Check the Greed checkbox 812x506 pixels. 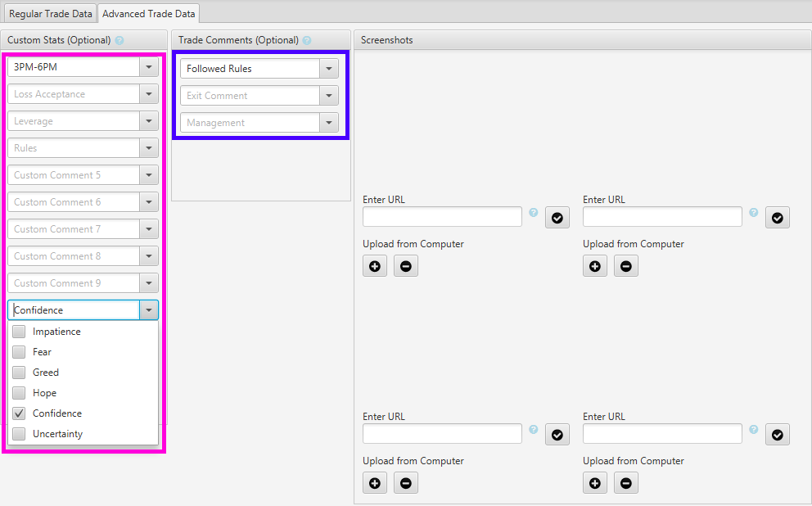tap(19, 373)
